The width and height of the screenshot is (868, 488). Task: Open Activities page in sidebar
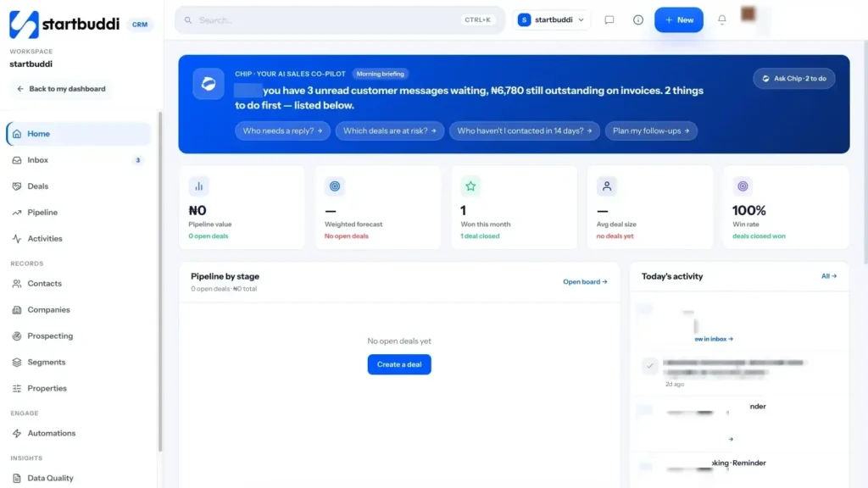tap(79, 238)
